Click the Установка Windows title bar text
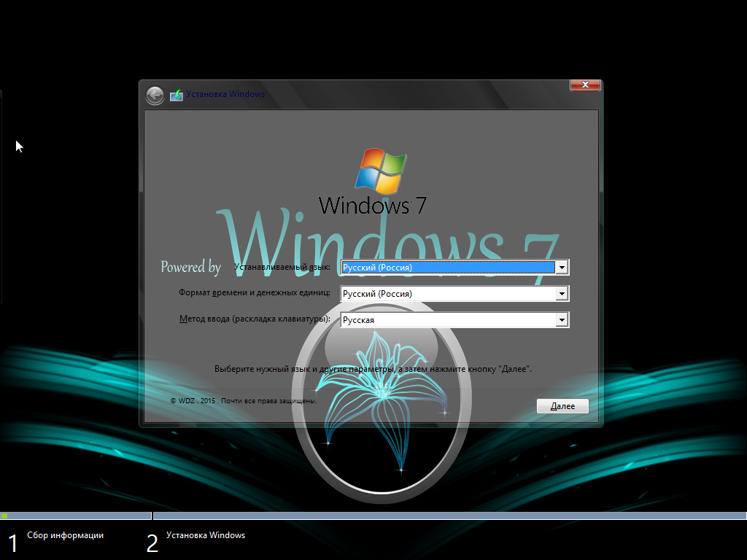The width and height of the screenshot is (747, 560). 225,95
